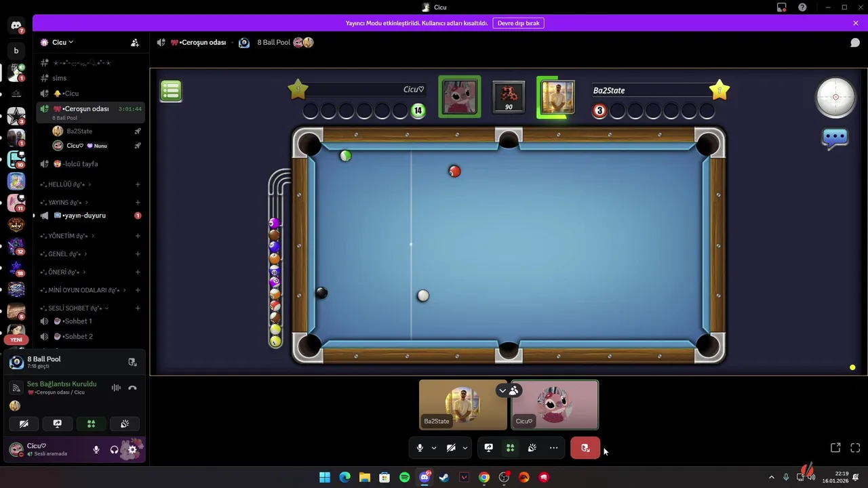Collapse the SESLİ SOHBET category
The image size is (868, 488).
click(74, 308)
